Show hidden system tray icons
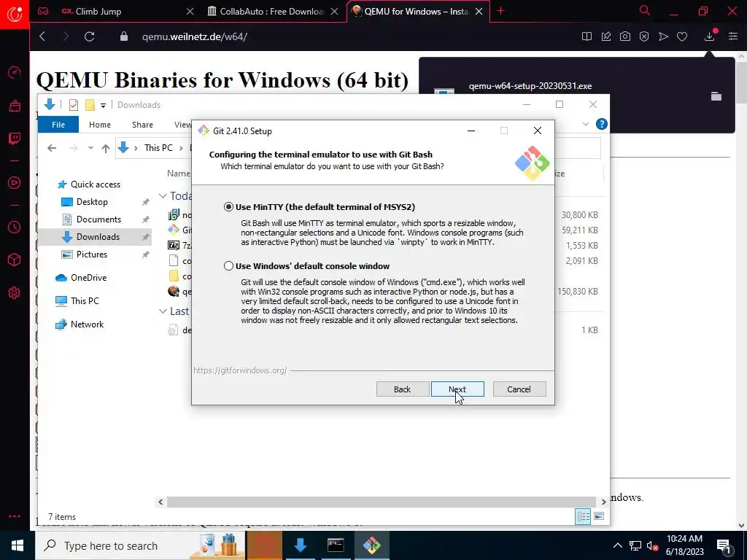Image resolution: width=747 pixels, height=560 pixels. 617,545
